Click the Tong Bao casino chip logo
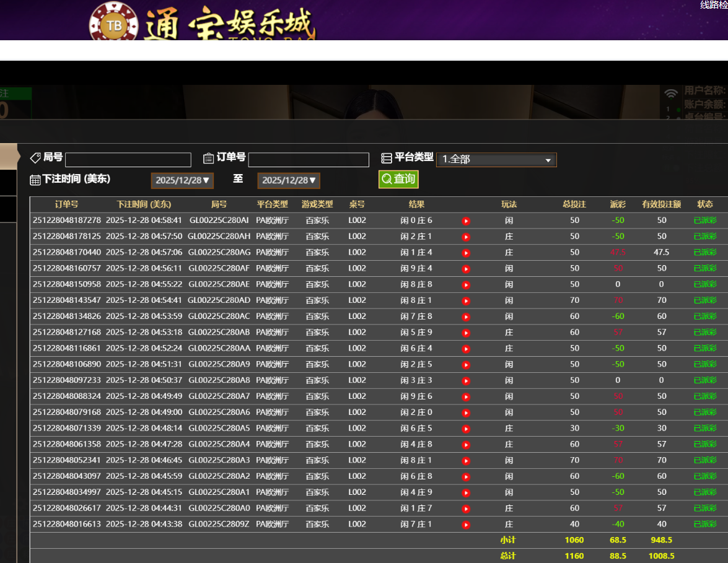The width and height of the screenshot is (728, 563). click(x=115, y=25)
